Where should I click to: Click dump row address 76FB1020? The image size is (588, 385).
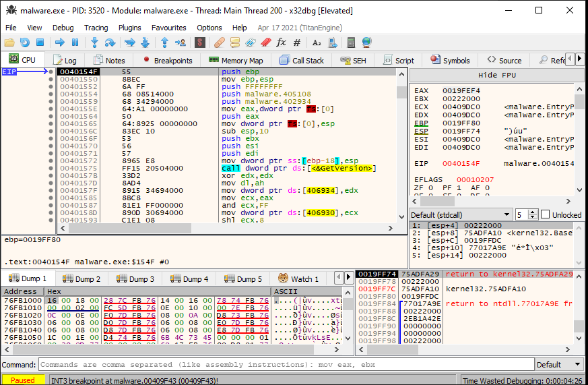tap(23, 315)
